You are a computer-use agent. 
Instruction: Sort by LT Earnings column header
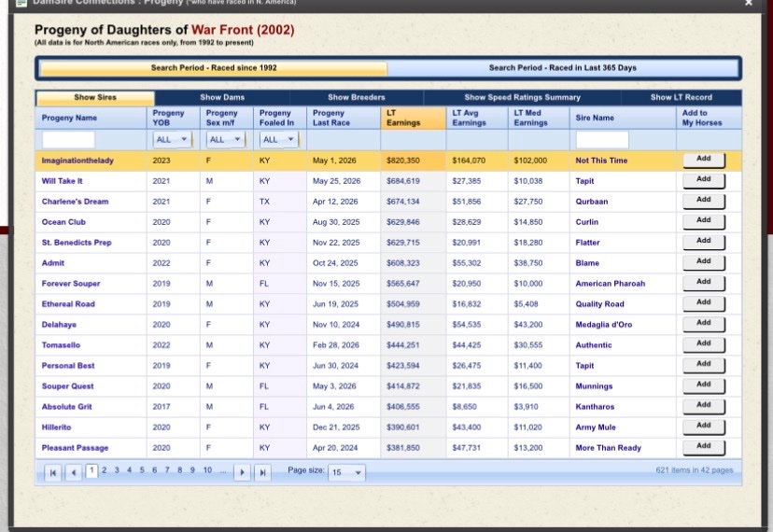403,118
